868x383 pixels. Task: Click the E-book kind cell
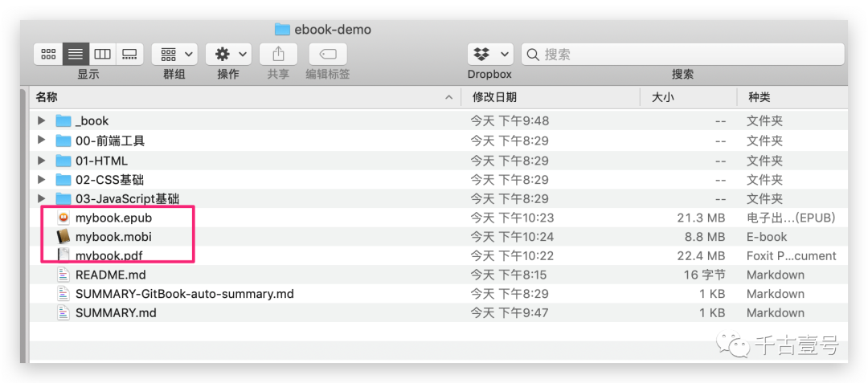pos(767,237)
